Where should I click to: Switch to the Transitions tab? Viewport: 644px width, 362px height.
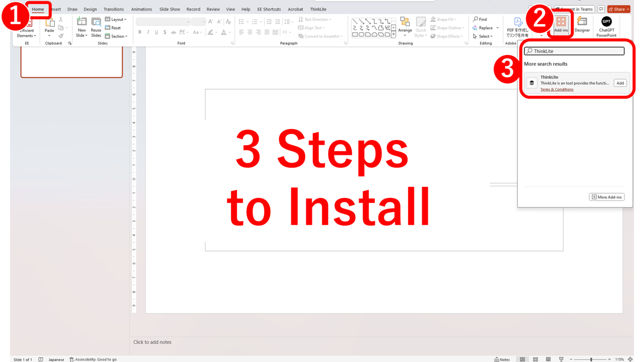[114, 9]
